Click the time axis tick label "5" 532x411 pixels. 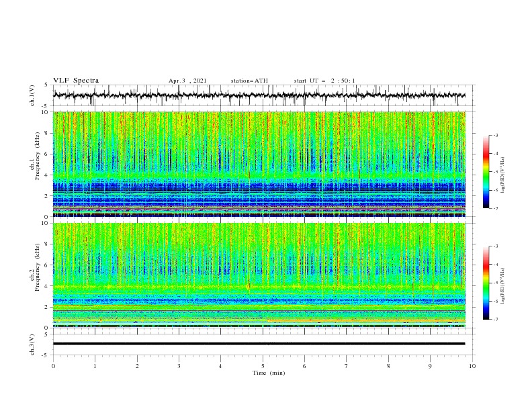pos(263,366)
